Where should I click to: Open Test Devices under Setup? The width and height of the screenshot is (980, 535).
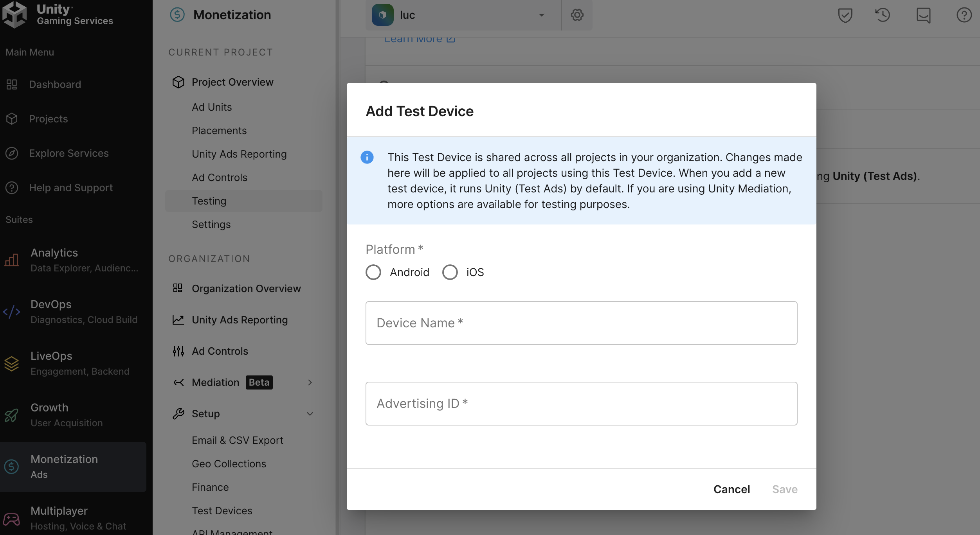point(222,511)
